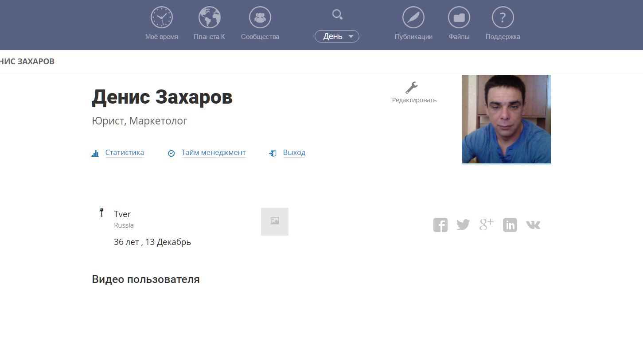Open the Статистика link
The height and width of the screenshot is (364, 643).
(x=125, y=152)
